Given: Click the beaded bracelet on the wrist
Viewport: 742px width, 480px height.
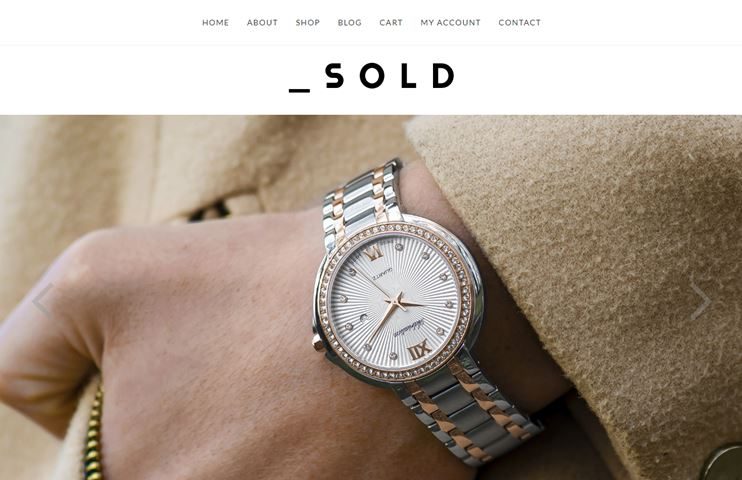Looking at the screenshot, I should 94,432.
